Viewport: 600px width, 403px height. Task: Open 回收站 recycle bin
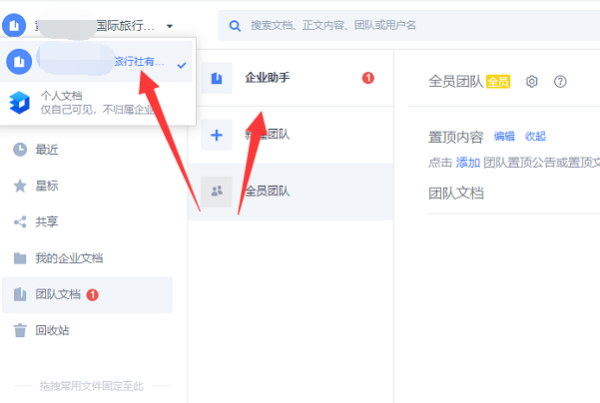(x=87, y=330)
